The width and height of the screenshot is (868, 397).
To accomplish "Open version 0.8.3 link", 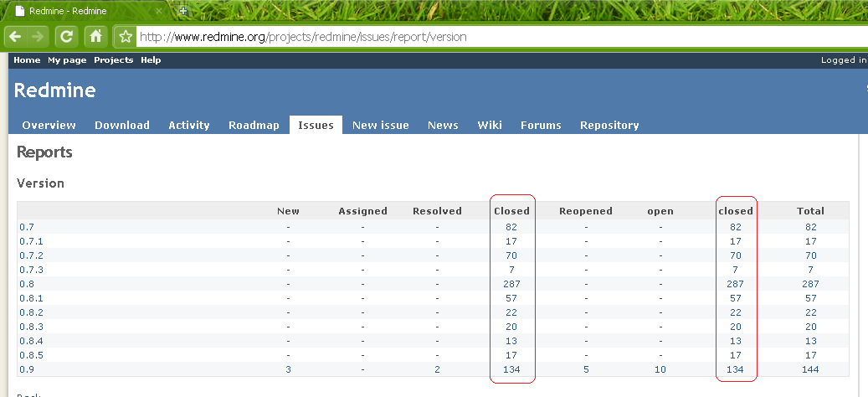I will tap(31, 327).
